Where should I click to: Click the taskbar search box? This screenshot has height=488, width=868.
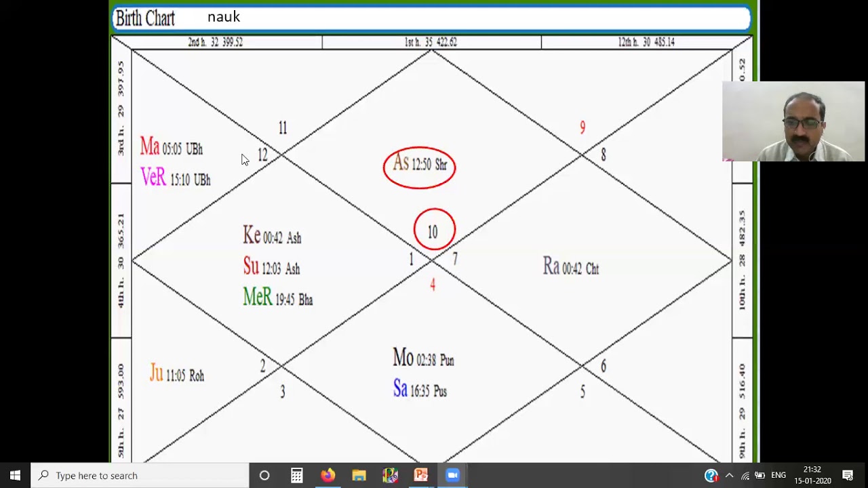pos(140,475)
